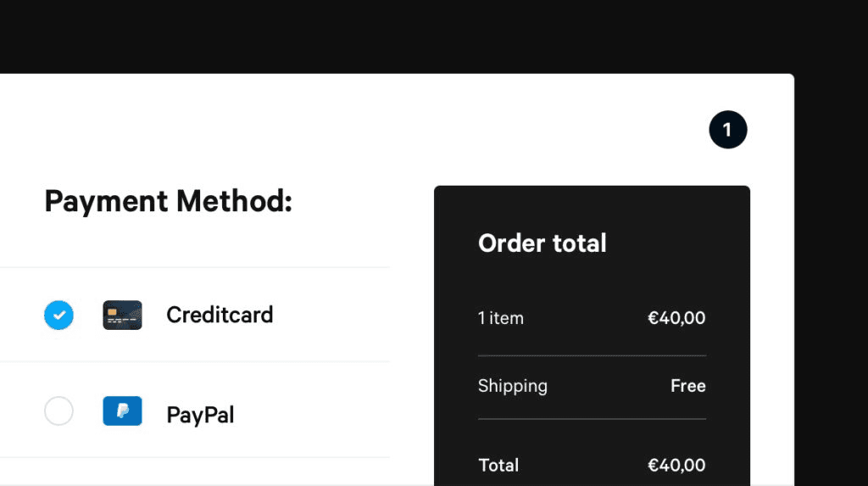Screen dimensions: 868x486
Task: Click the Payment Method heading
Action: [169, 201]
